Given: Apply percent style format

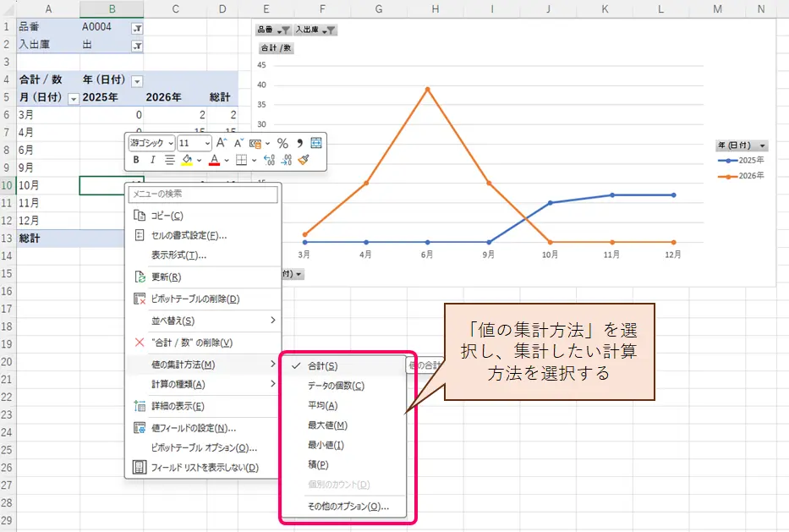Looking at the screenshot, I should click(282, 144).
